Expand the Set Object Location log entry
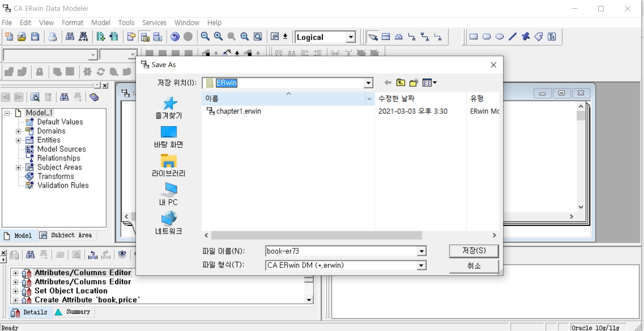Image resolution: width=644 pixels, height=331 pixels. pos(15,291)
